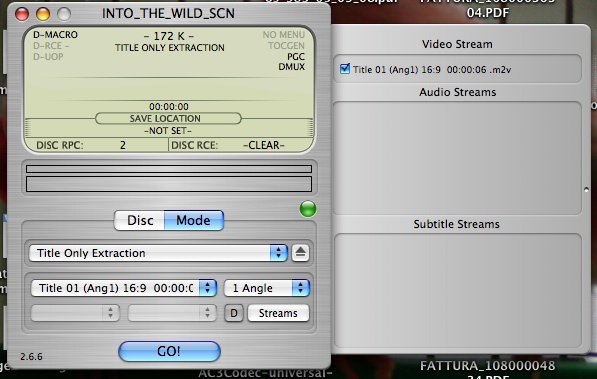
Task: Click the first disabled chapter popup
Action: 75,313
